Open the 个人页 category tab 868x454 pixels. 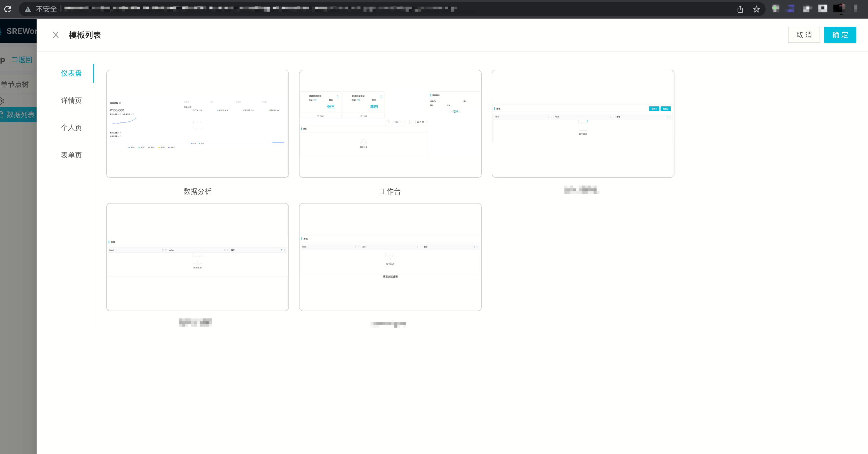point(71,128)
